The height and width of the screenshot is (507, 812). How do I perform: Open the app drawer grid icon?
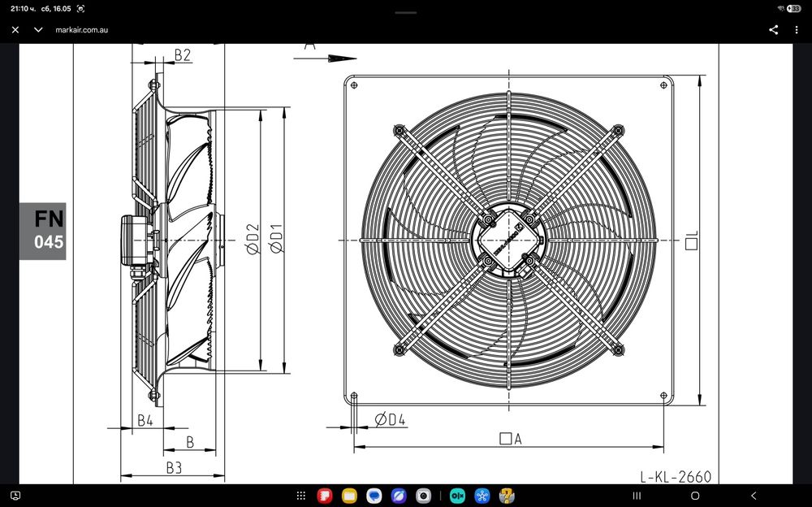(x=301, y=496)
